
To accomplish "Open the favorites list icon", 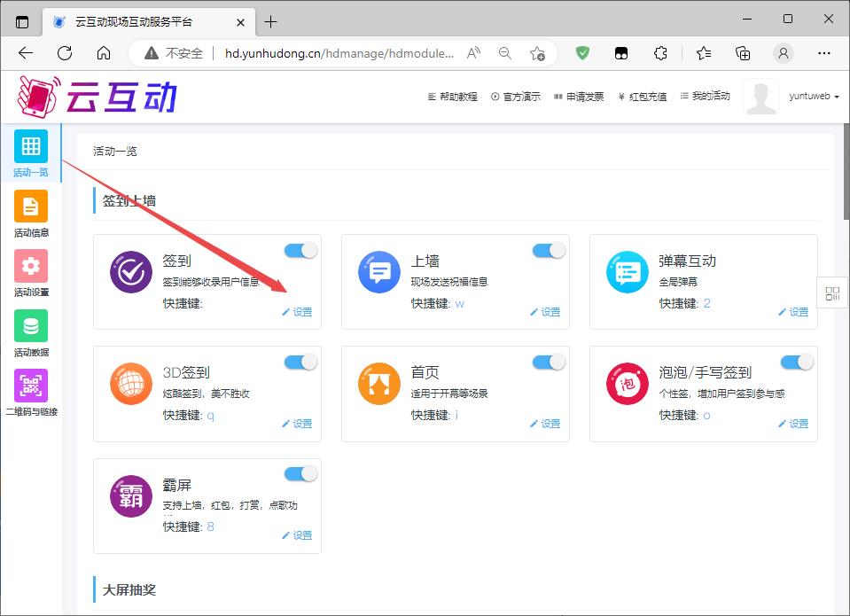I will 704,53.
